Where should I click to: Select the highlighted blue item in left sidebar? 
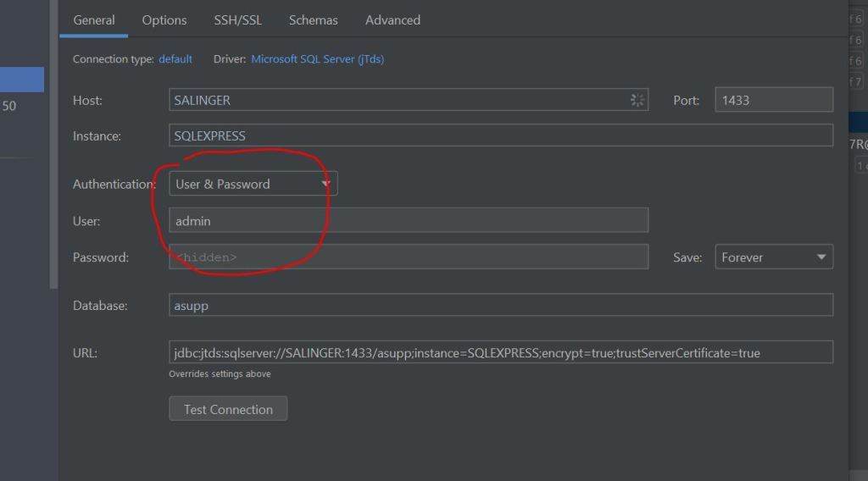22,80
